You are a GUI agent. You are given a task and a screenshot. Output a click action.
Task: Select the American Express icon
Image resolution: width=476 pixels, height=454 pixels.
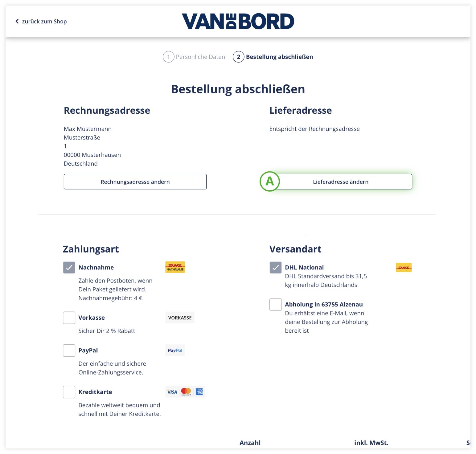pyautogui.click(x=199, y=391)
